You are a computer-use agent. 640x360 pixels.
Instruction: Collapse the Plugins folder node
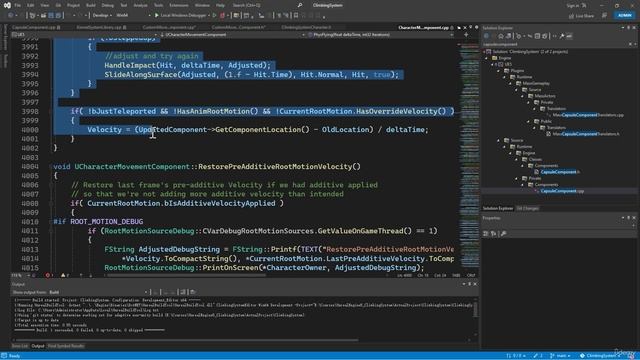tap(498, 71)
